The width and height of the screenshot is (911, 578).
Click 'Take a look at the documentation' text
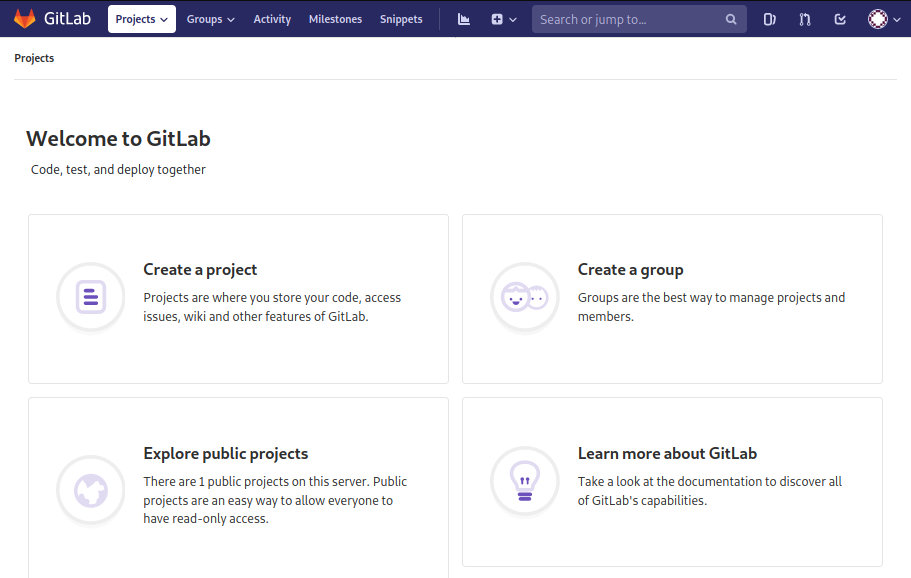[x=709, y=490]
